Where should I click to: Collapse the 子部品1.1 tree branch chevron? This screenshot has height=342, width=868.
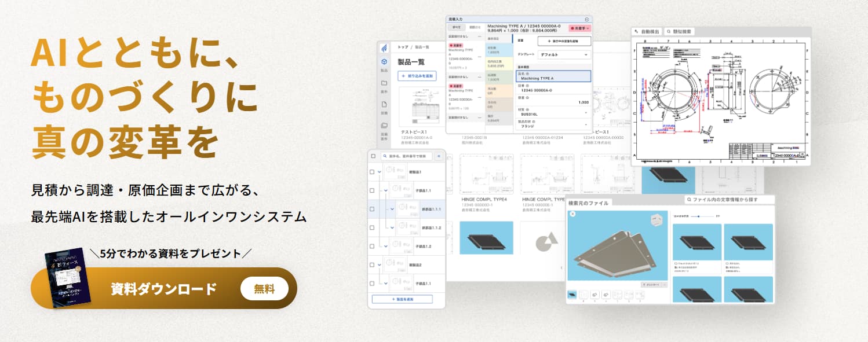click(386, 190)
